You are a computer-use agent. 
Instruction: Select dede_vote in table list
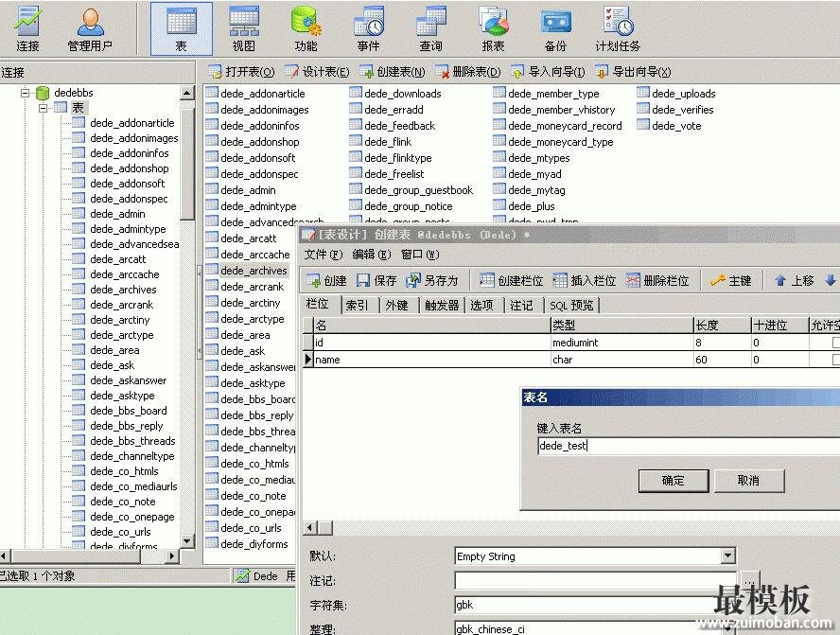point(676,126)
